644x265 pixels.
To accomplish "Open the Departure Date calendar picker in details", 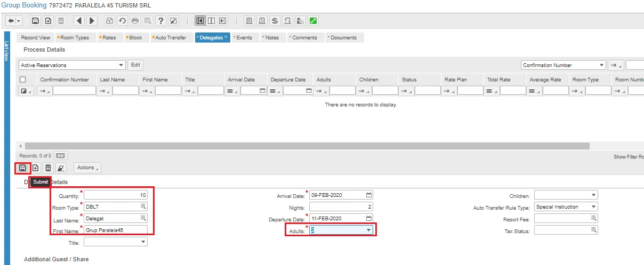I will click(369, 218).
